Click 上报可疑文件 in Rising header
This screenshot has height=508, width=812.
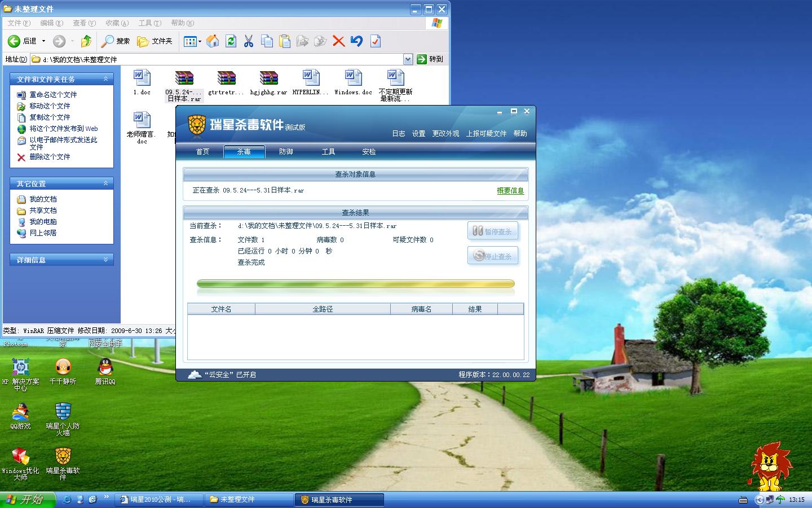pos(486,134)
